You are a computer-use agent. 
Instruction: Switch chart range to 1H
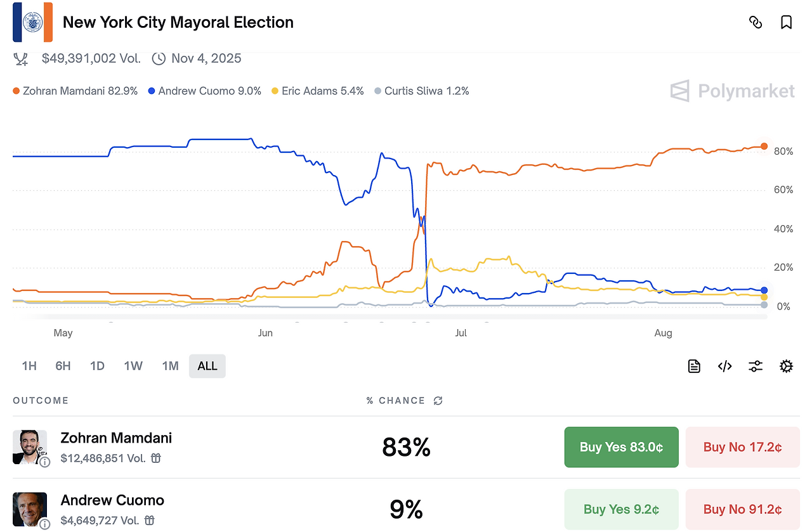pyautogui.click(x=29, y=366)
